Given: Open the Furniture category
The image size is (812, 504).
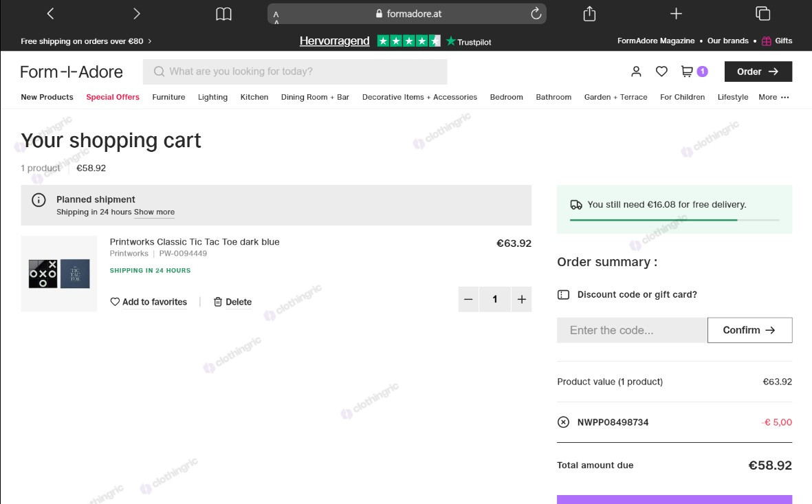Looking at the screenshot, I should (169, 97).
